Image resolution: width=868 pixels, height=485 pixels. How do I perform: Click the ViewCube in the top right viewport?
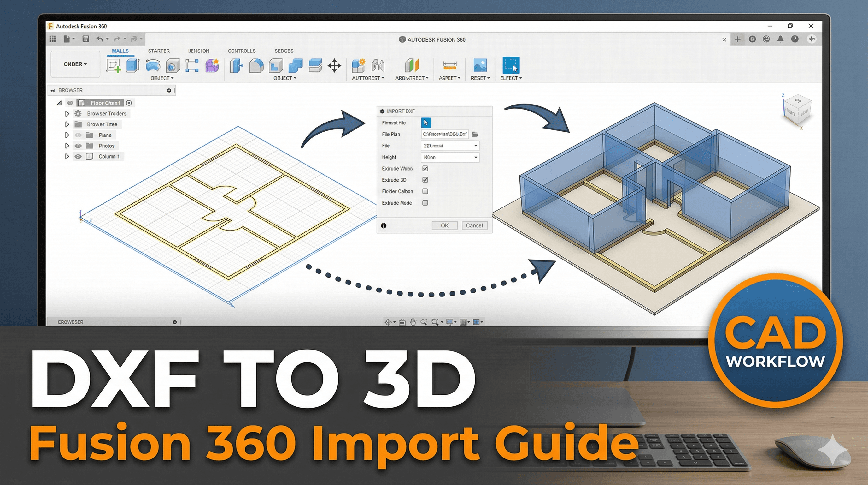pyautogui.click(x=798, y=110)
